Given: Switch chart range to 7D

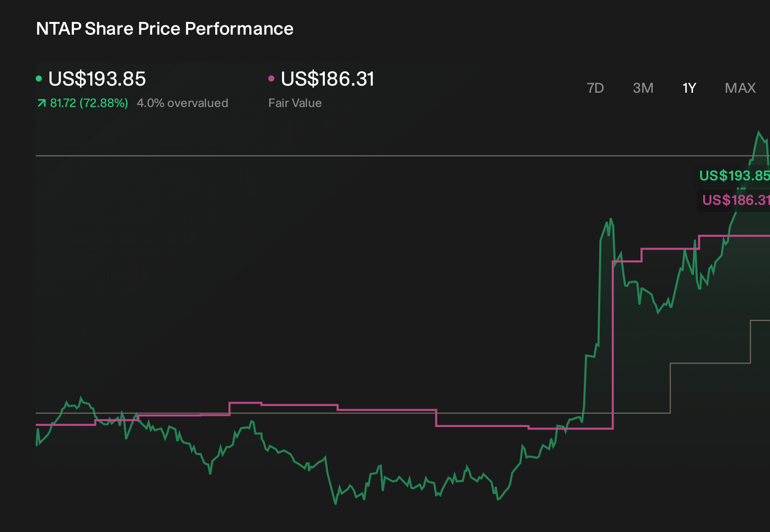Looking at the screenshot, I should pyautogui.click(x=595, y=88).
